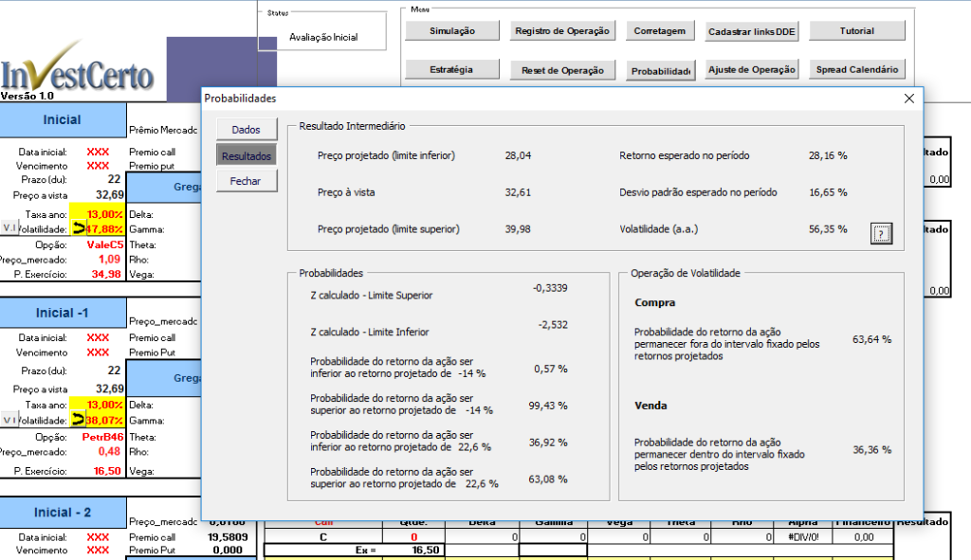Screen dimensions: 971x560
Task: Switch to the Dados tab
Action: point(246,129)
